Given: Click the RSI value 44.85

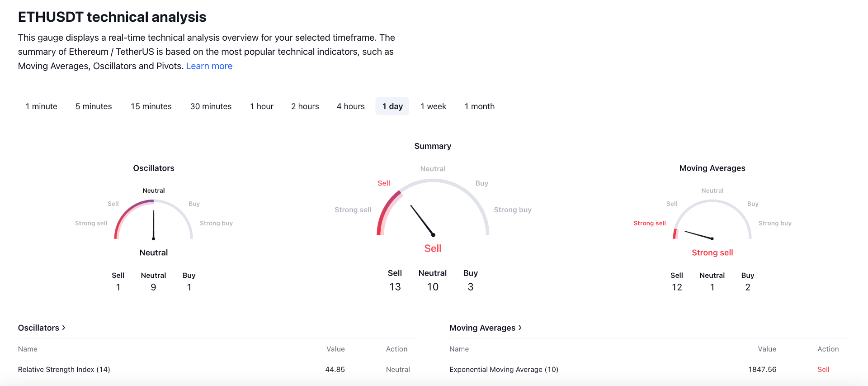Looking at the screenshot, I should pyautogui.click(x=335, y=370).
